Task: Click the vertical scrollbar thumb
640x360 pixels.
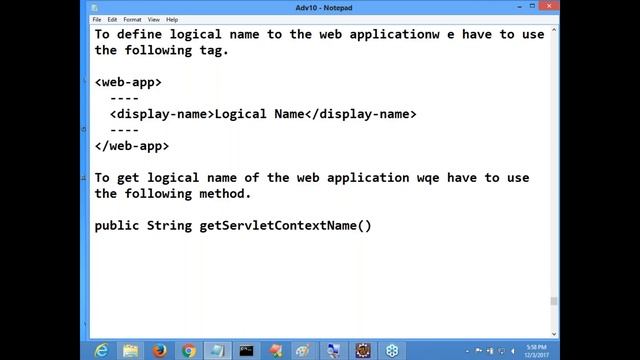Action: pos(554,301)
